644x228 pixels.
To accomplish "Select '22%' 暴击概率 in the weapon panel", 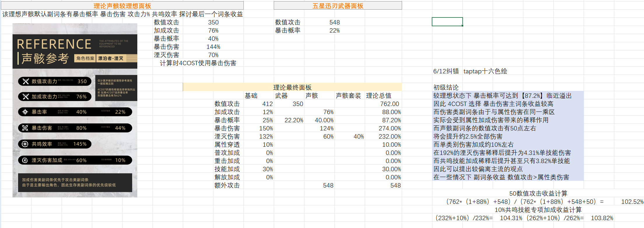I will pos(335,31).
